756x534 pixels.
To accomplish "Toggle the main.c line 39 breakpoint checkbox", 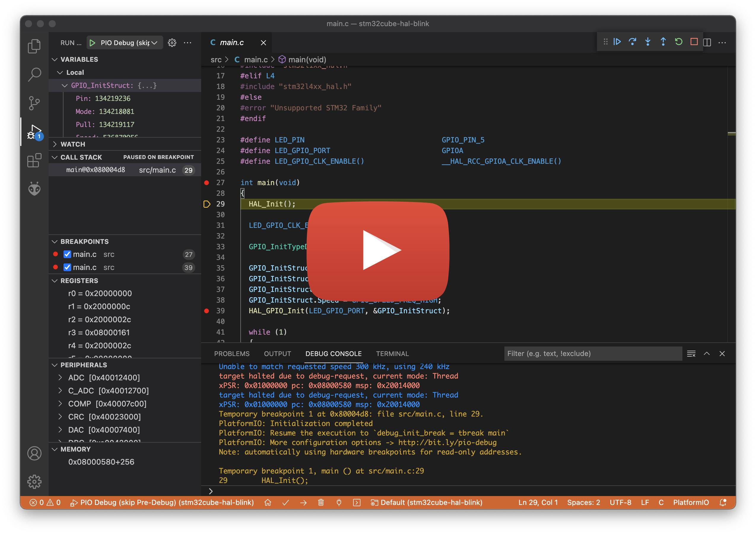I will pyautogui.click(x=67, y=267).
